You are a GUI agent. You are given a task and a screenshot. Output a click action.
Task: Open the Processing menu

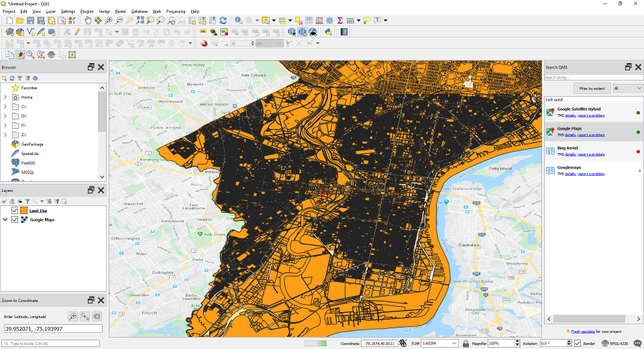point(176,11)
